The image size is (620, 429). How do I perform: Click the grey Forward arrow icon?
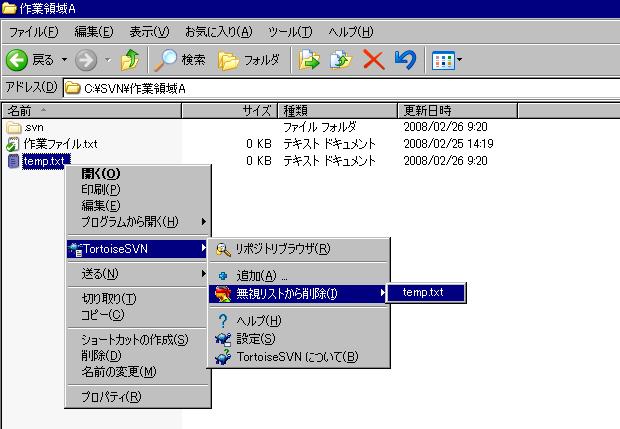[x=86, y=60]
